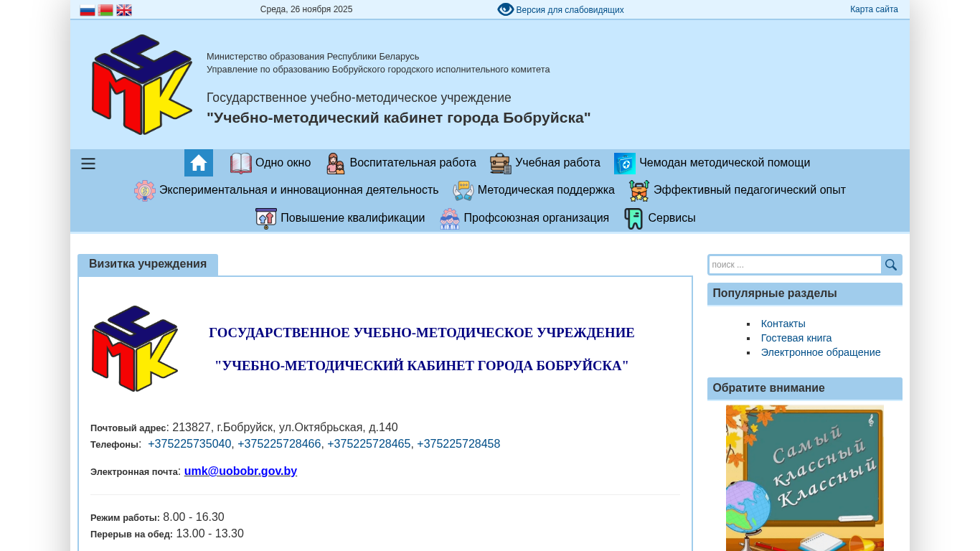Click the UMK cube logo in the Визитка section
This screenshot has height=551, width=980.
pyautogui.click(x=135, y=349)
